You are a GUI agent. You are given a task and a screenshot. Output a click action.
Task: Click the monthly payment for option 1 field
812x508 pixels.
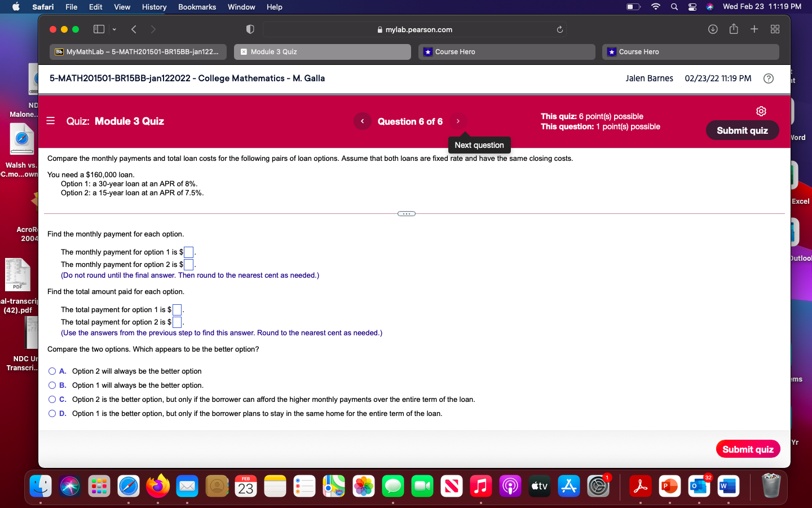[x=188, y=252]
